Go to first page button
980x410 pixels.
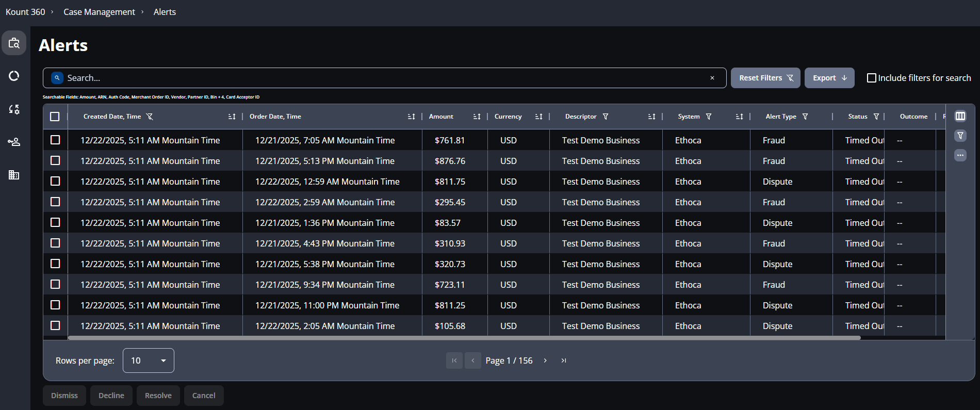pos(454,360)
